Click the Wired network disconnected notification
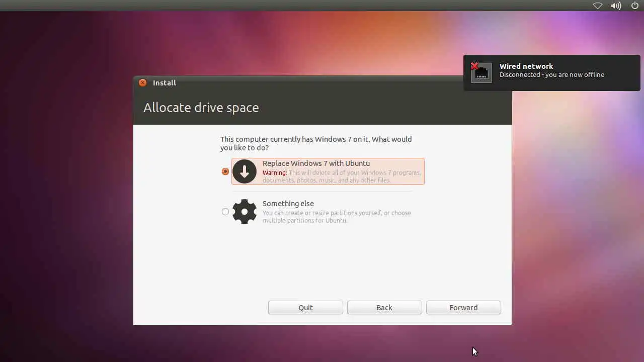 [552, 73]
